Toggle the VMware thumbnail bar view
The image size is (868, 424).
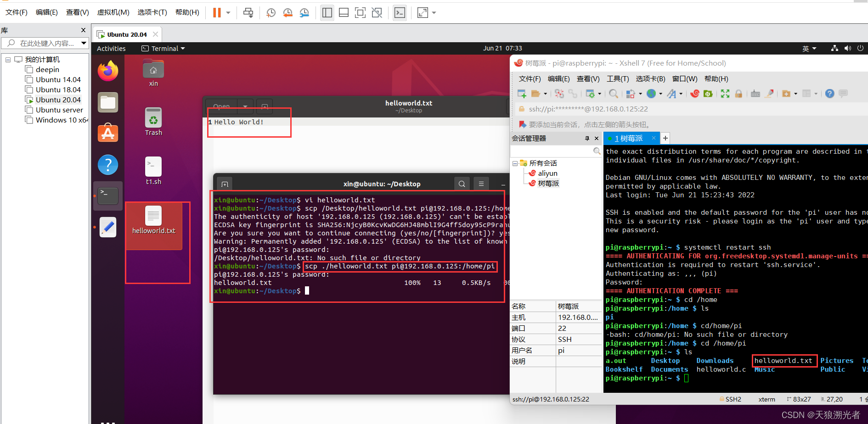click(344, 12)
